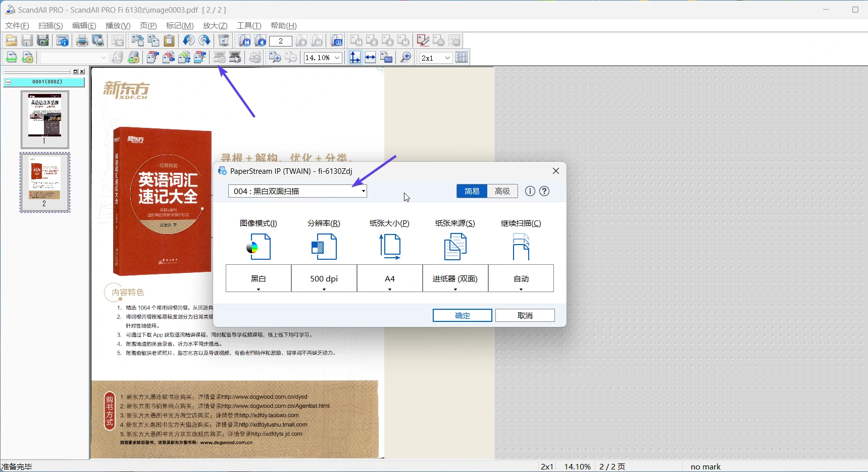Open the 工具(T) menu

pos(249,26)
